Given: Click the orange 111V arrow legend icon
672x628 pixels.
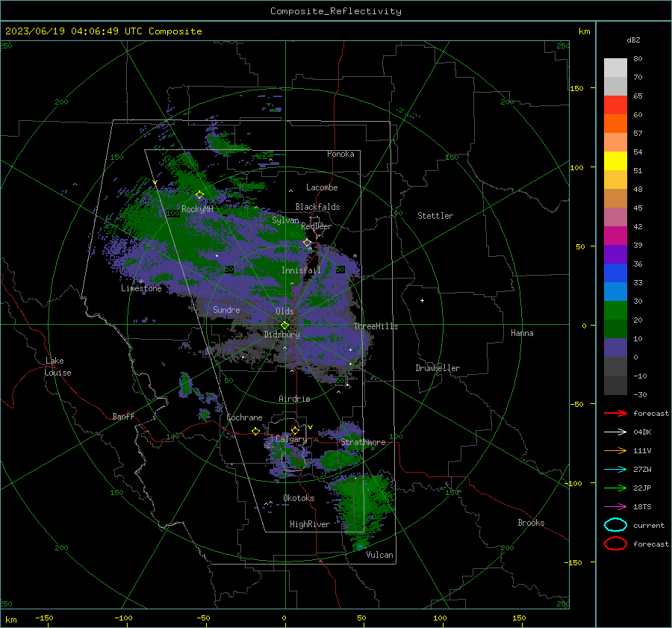Looking at the screenshot, I should (x=615, y=450).
